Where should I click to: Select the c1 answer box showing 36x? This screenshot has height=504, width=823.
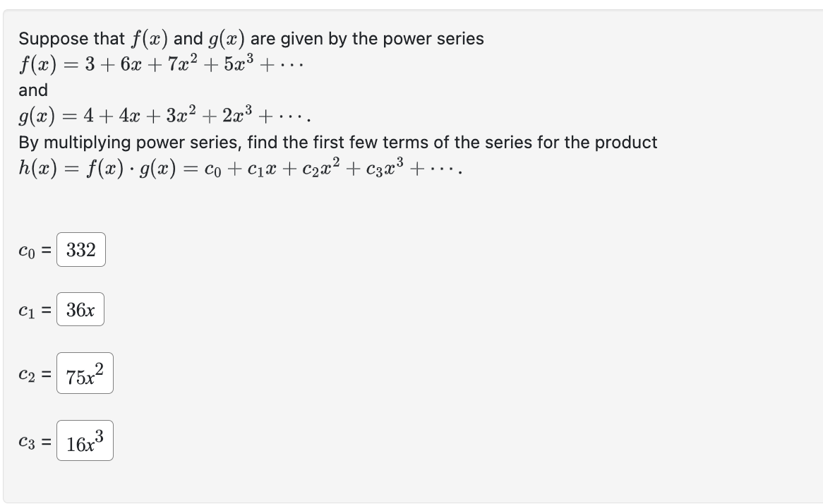tap(80, 309)
